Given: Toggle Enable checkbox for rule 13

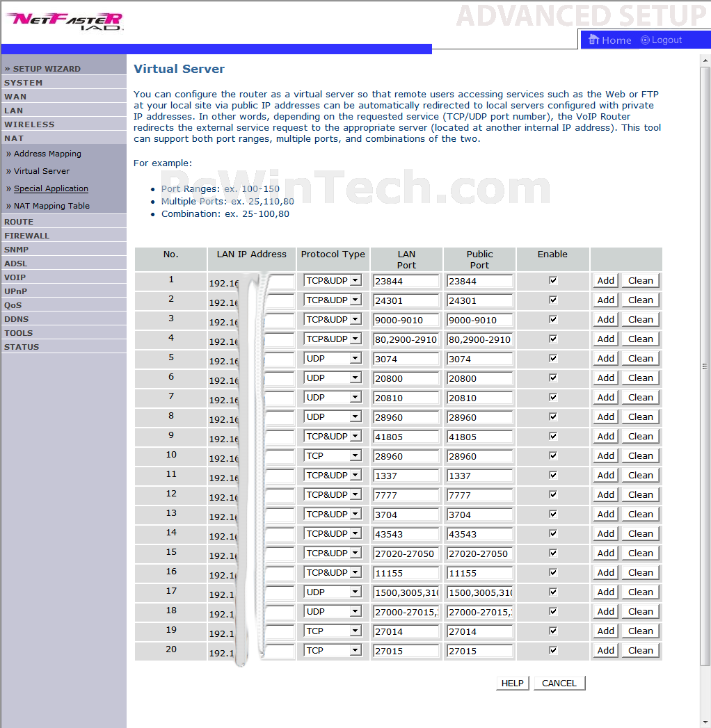Looking at the screenshot, I should pyautogui.click(x=552, y=514).
